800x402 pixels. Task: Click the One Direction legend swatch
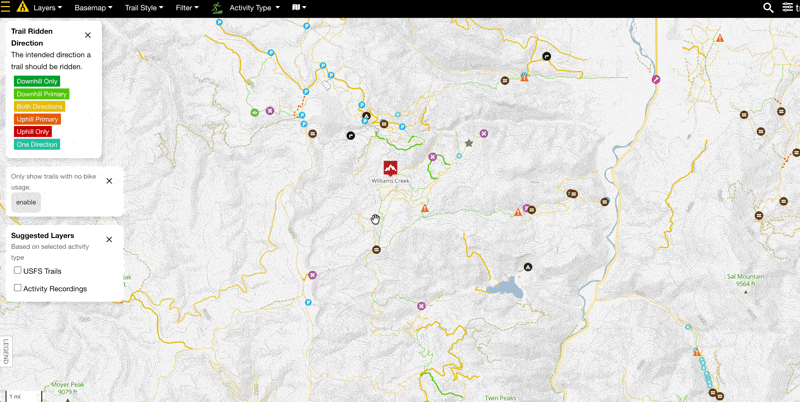37,144
